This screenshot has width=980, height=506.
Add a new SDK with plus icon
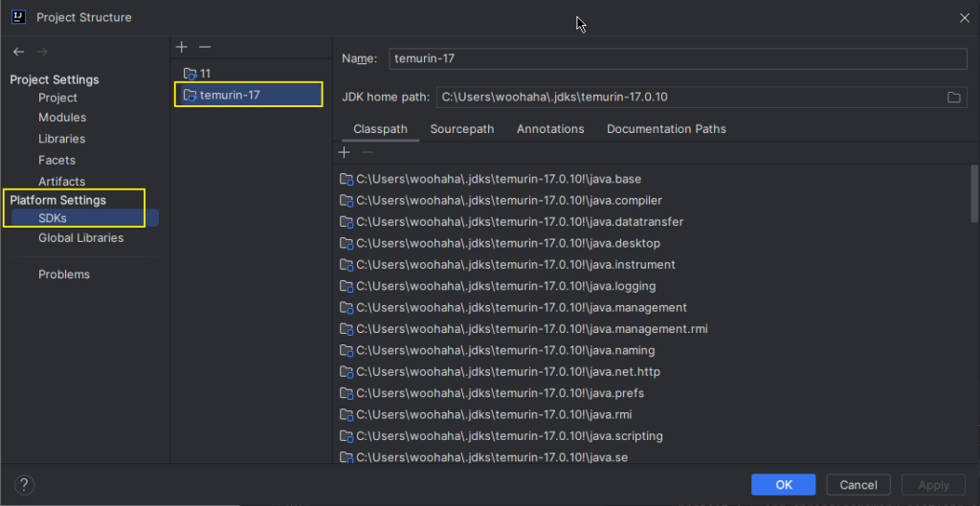tap(182, 47)
